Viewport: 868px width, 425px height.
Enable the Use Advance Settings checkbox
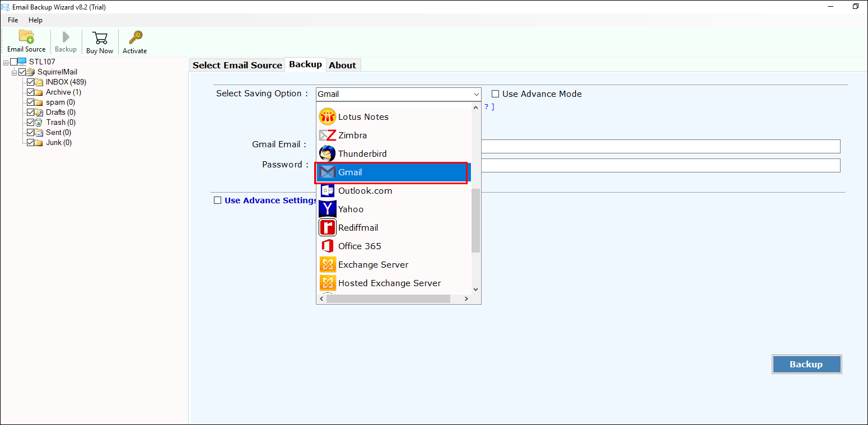click(x=217, y=200)
